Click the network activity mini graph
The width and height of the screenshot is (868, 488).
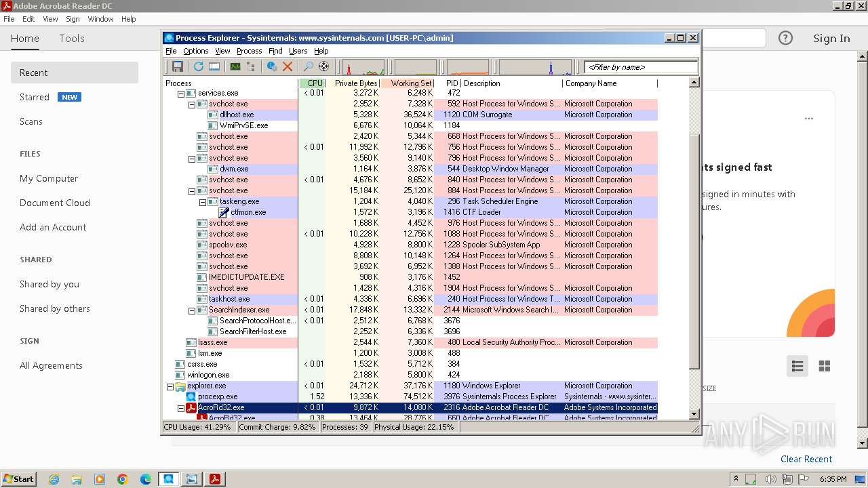536,67
